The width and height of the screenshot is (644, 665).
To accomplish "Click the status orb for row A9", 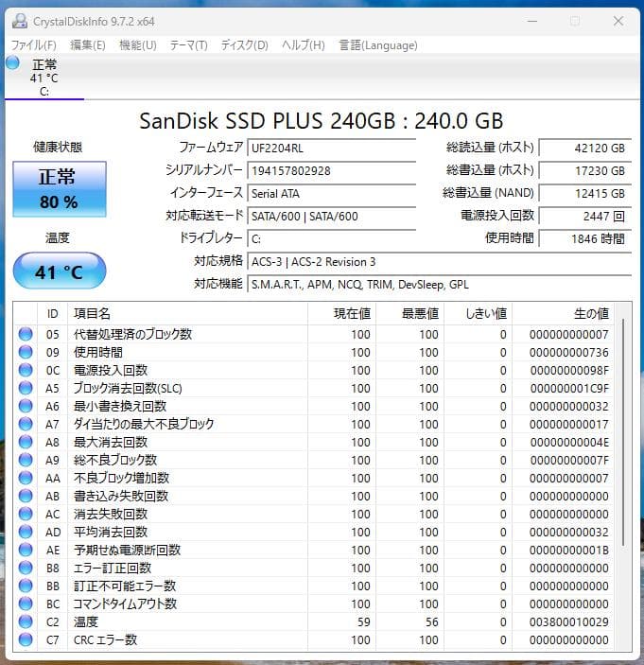I will 26,460.
